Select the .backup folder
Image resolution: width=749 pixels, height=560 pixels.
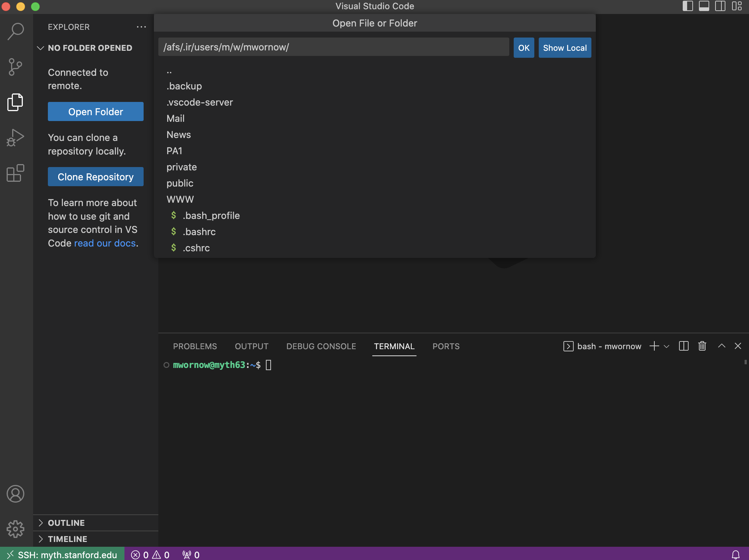[x=374, y=86]
